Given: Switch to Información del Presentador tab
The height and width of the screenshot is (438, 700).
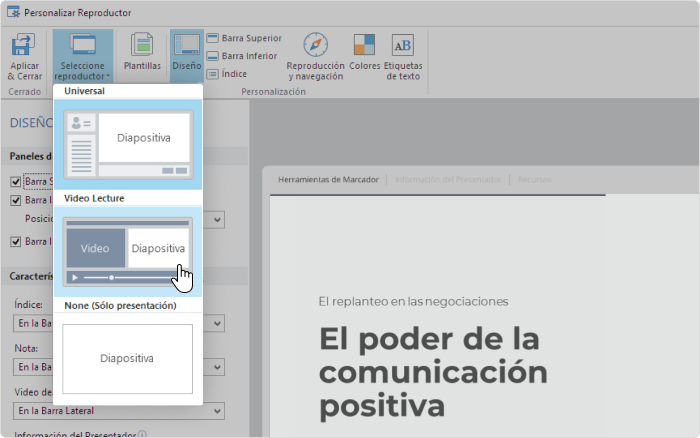Looking at the screenshot, I should click(x=448, y=179).
